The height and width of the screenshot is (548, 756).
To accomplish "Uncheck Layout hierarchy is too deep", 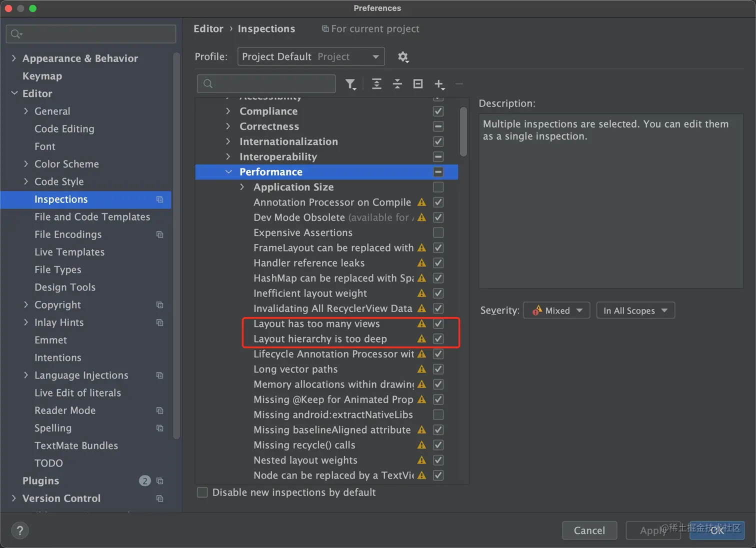I will pos(438,338).
